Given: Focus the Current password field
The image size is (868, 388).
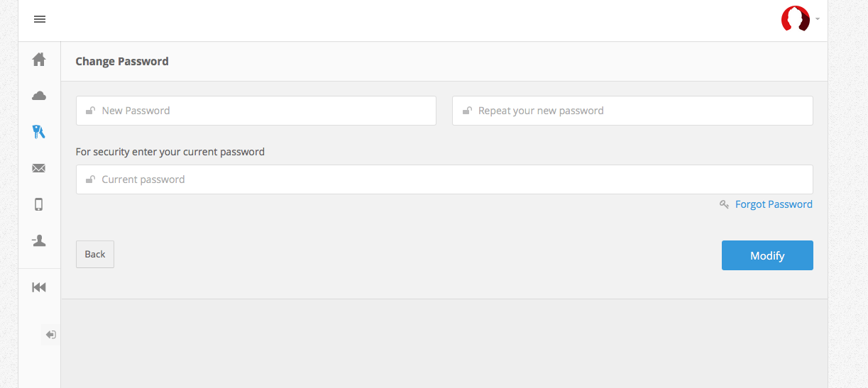Looking at the screenshot, I should pyautogui.click(x=454, y=179).
